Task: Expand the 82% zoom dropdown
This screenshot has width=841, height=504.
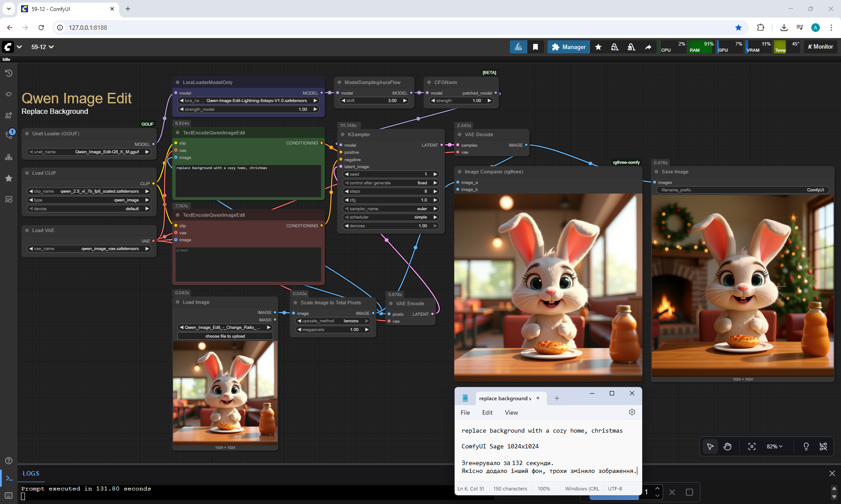Action: click(x=774, y=446)
